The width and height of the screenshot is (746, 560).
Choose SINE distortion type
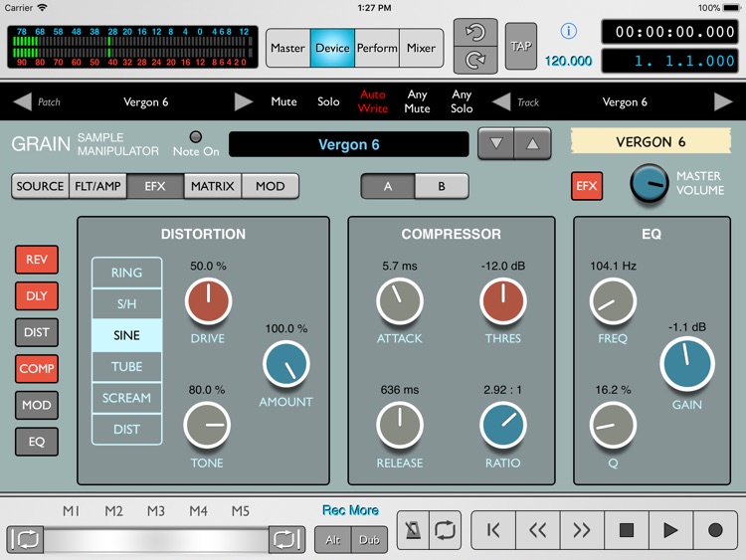(x=126, y=335)
